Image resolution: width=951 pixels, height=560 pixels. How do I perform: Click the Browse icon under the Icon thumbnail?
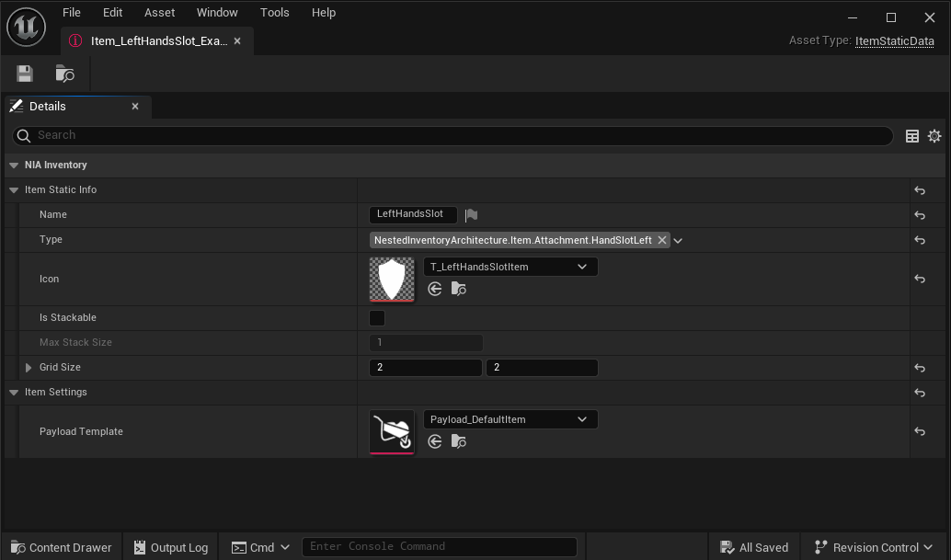click(457, 288)
